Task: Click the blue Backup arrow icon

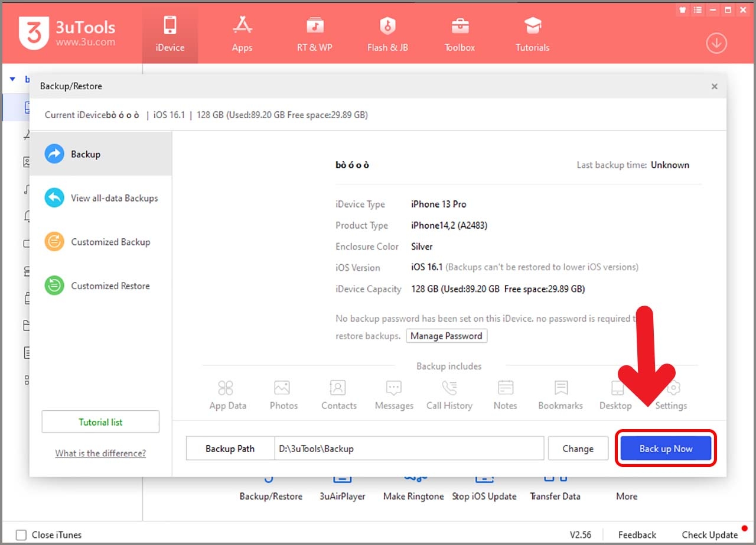Action: coord(54,154)
